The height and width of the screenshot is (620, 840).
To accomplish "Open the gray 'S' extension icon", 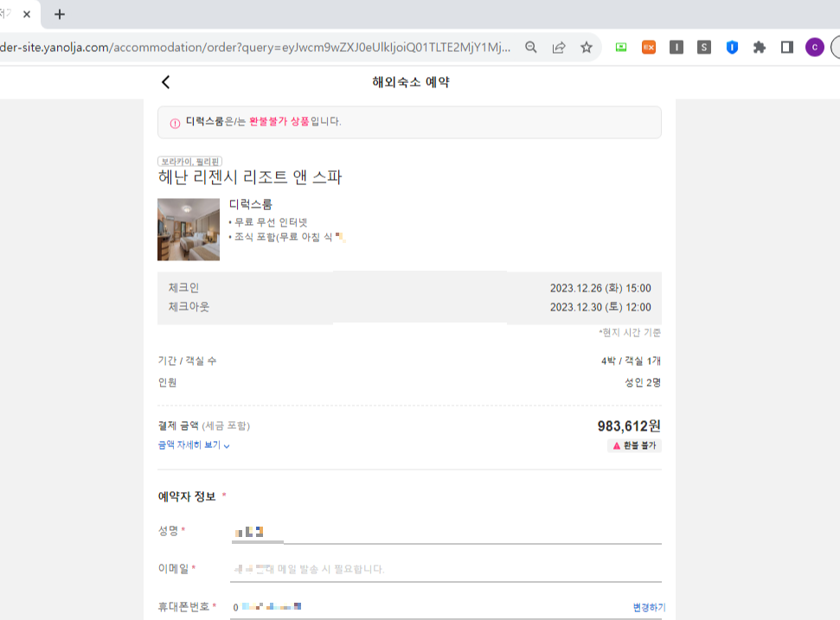I will [704, 48].
